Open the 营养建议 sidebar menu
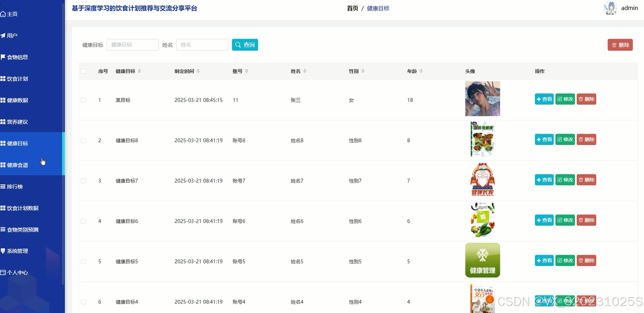This screenshot has width=644, height=313. [31, 122]
